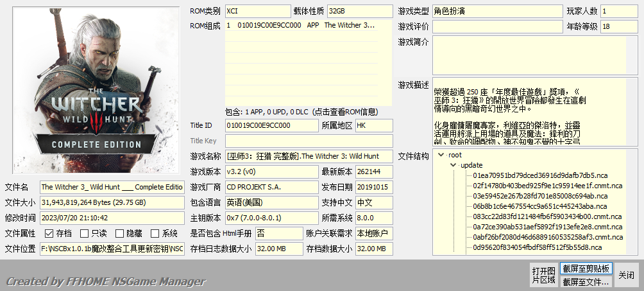Click 截屏至剪贴板 to copy screenshot
This screenshot has height=291, width=644.
(586, 269)
